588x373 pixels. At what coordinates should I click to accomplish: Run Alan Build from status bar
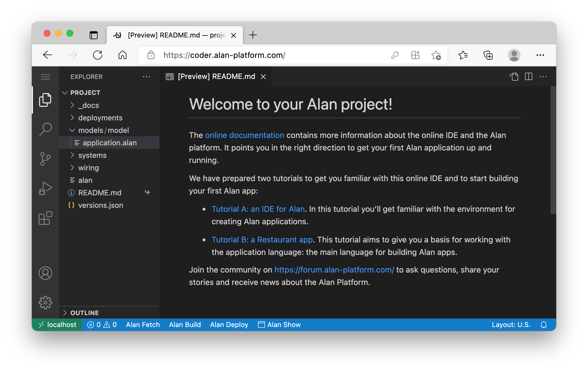pos(185,325)
